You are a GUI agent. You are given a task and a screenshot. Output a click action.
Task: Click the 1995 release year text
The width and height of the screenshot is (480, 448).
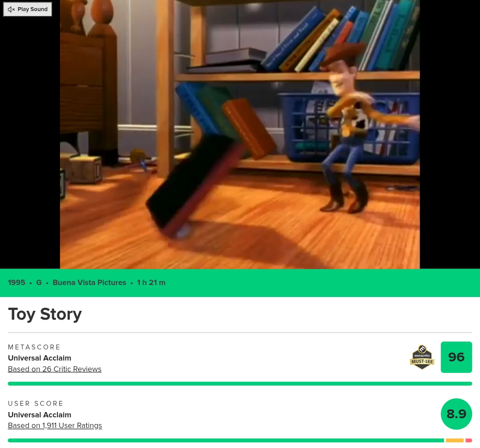pyautogui.click(x=16, y=282)
